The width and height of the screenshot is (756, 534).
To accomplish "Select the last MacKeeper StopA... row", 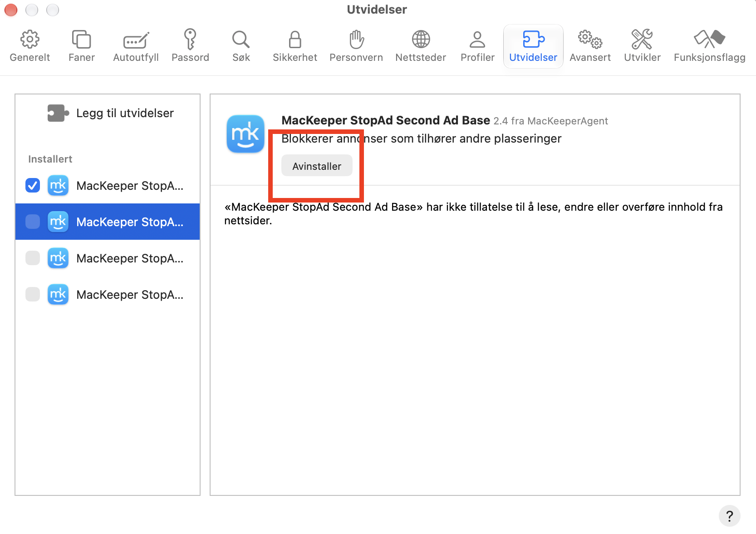I will (108, 294).
